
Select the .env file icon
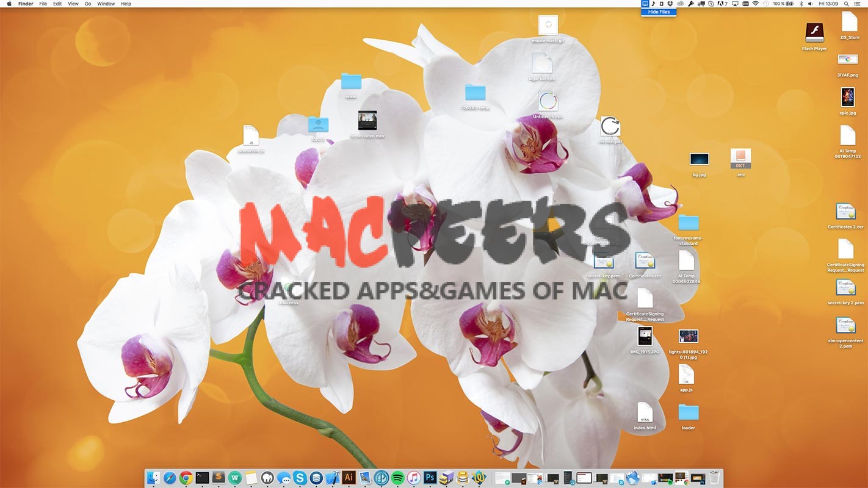pos(740,159)
